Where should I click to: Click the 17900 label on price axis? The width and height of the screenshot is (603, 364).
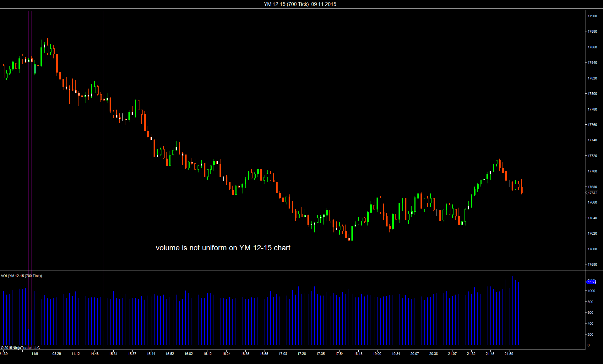[592, 16]
